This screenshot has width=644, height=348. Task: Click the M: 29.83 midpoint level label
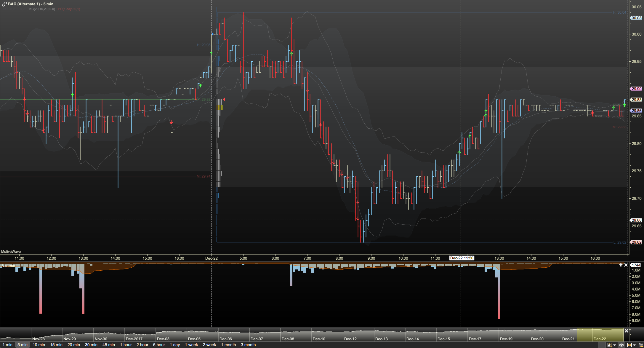[620, 127]
